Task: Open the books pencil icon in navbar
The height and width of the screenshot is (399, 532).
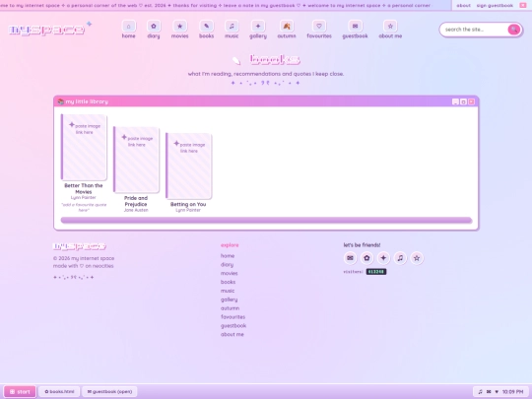Action: click(206, 27)
